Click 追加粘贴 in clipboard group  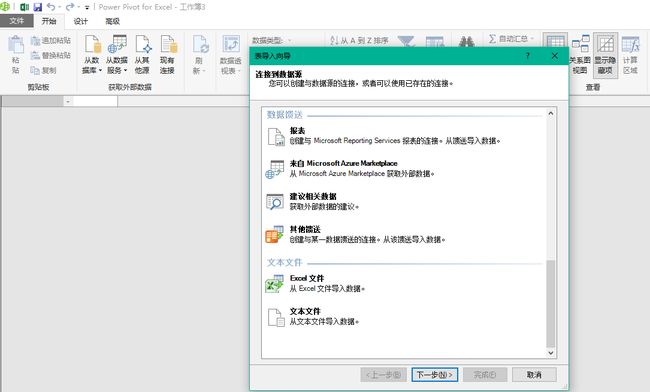click(x=51, y=41)
